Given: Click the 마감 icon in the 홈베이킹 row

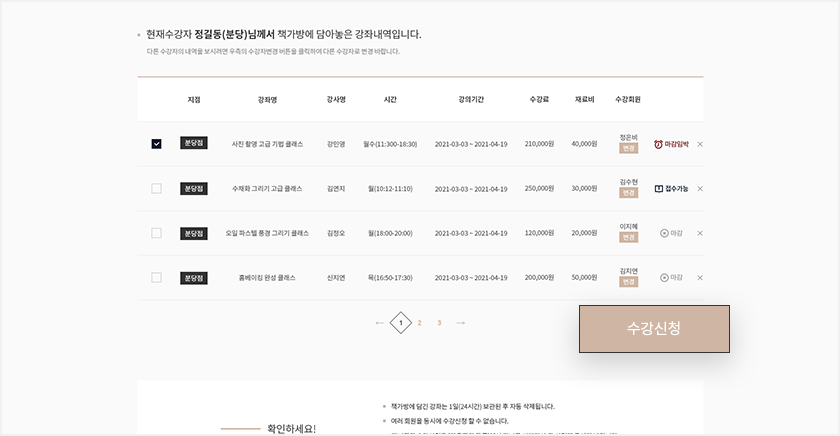Looking at the screenshot, I should tap(664, 277).
